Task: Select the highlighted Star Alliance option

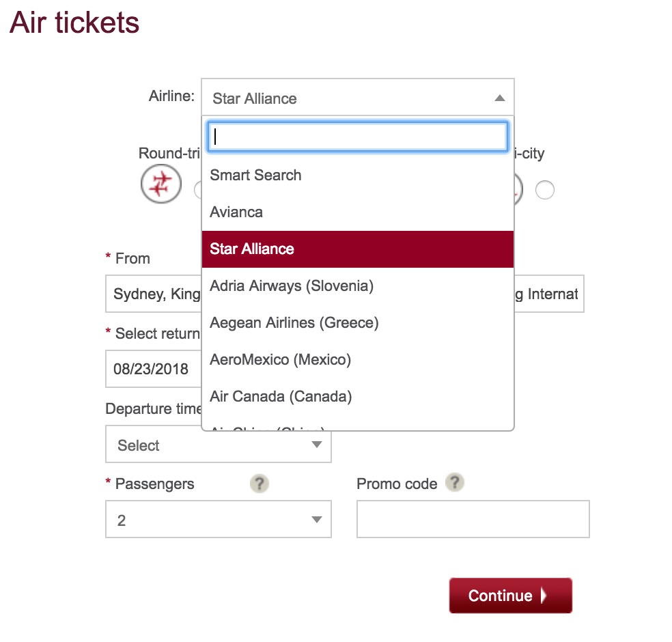Action: click(358, 249)
